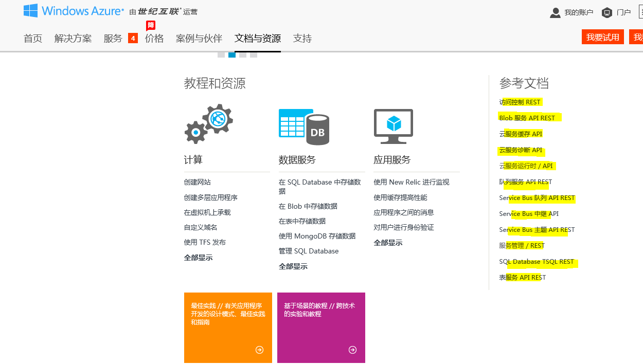Open the 管理 SQL Database link
This screenshot has height=364, width=643.
[309, 251]
